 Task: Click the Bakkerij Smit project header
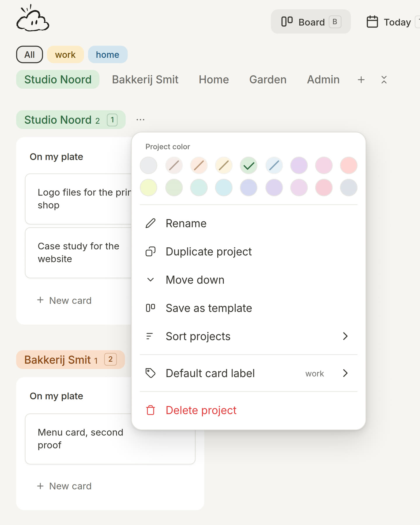(x=71, y=360)
